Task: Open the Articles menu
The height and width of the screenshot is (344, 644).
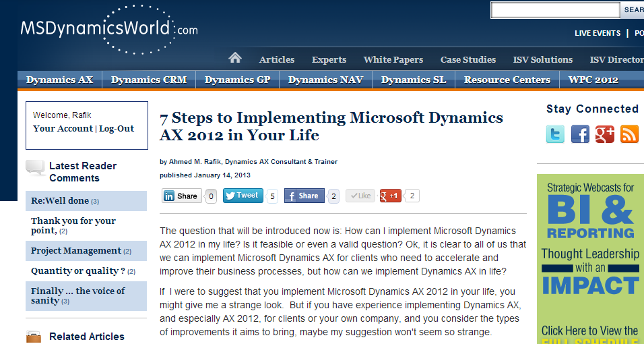Action: tap(276, 59)
